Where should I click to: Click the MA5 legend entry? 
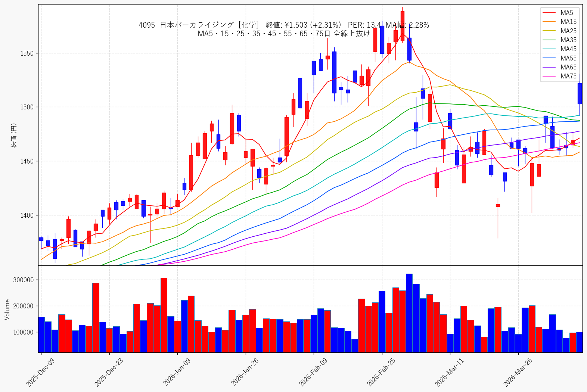point(560,13)
